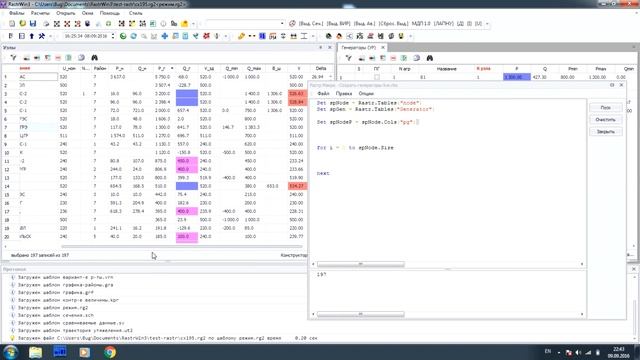Click the magnifier icon in second toolbar

144,36
